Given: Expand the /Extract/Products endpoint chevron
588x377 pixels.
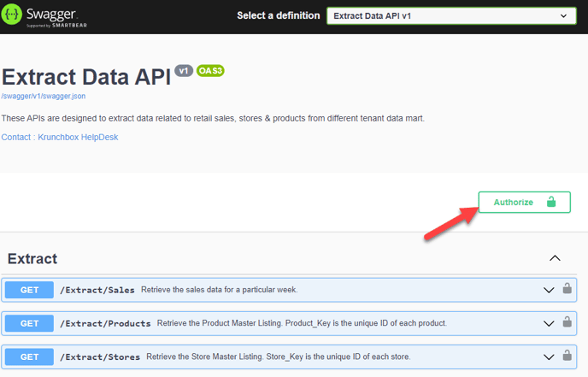Looking at the screenshot, I should tap(549, 323).
